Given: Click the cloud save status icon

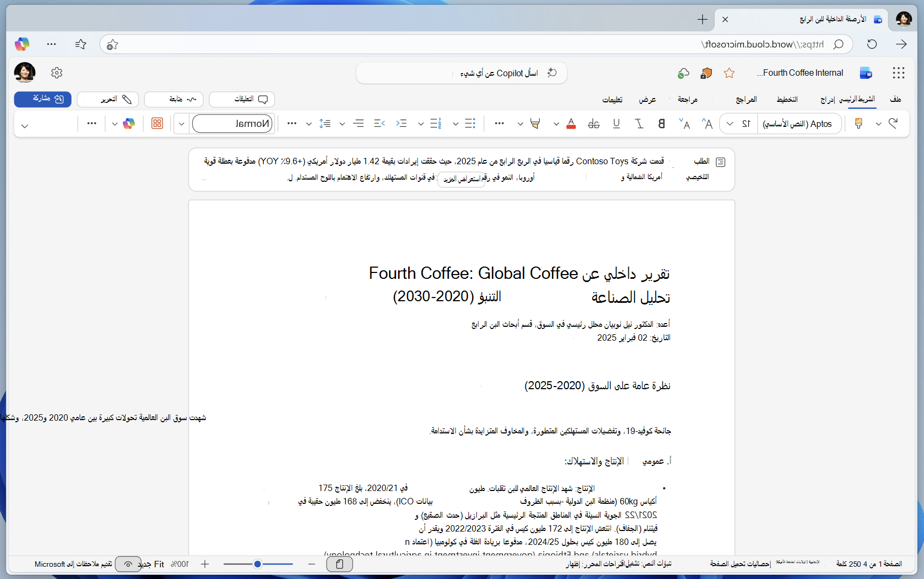Looking at the screenshot, I should [683, 73].
